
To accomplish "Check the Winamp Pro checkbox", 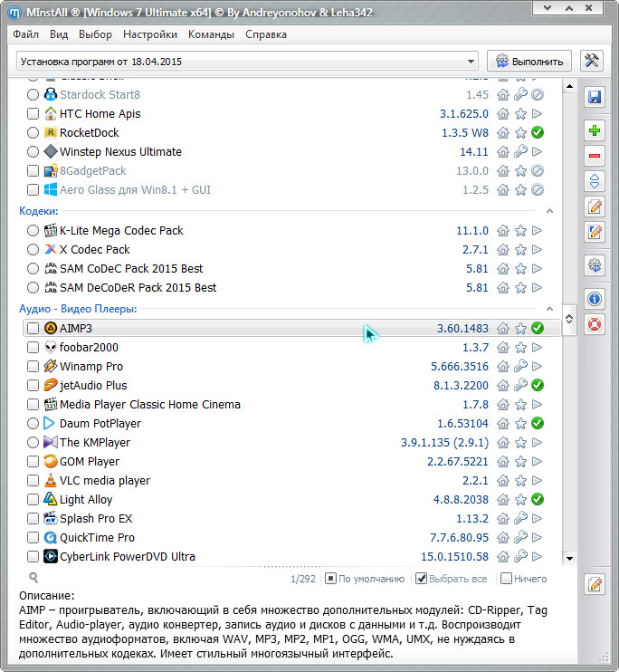I will pos(33,367).
